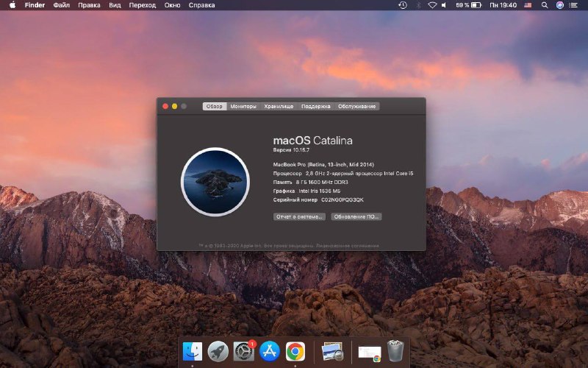Open the battery status showing 59 %

(x=468, y=5)
